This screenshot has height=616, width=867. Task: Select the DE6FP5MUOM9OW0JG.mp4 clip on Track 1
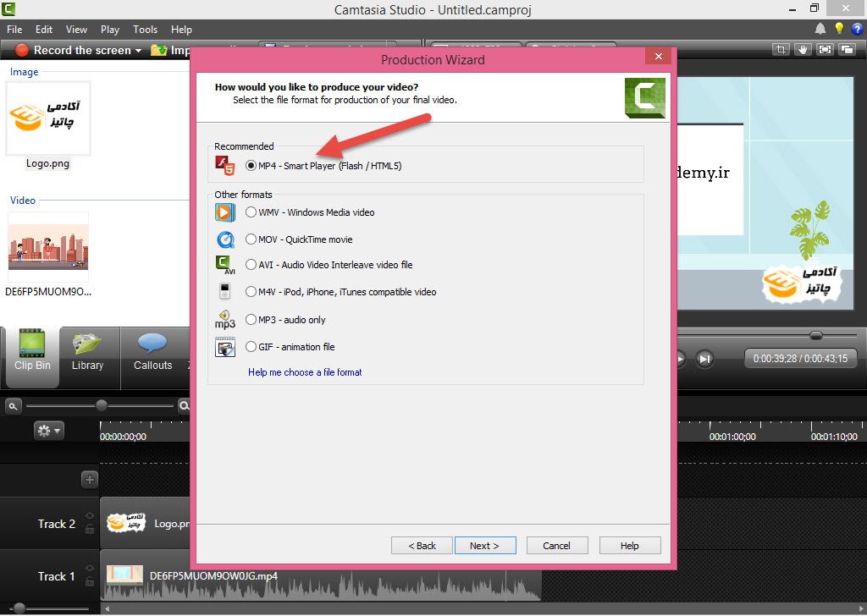(321, 575)
